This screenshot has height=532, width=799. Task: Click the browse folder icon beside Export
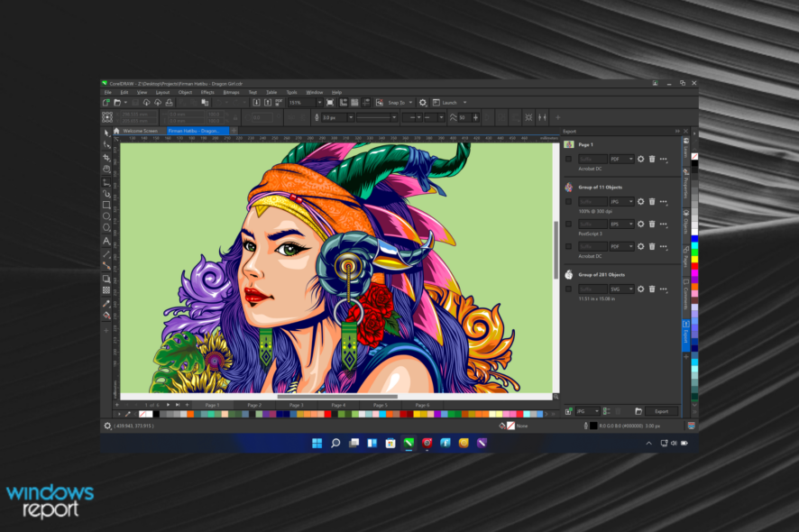[x=638, y=411]
